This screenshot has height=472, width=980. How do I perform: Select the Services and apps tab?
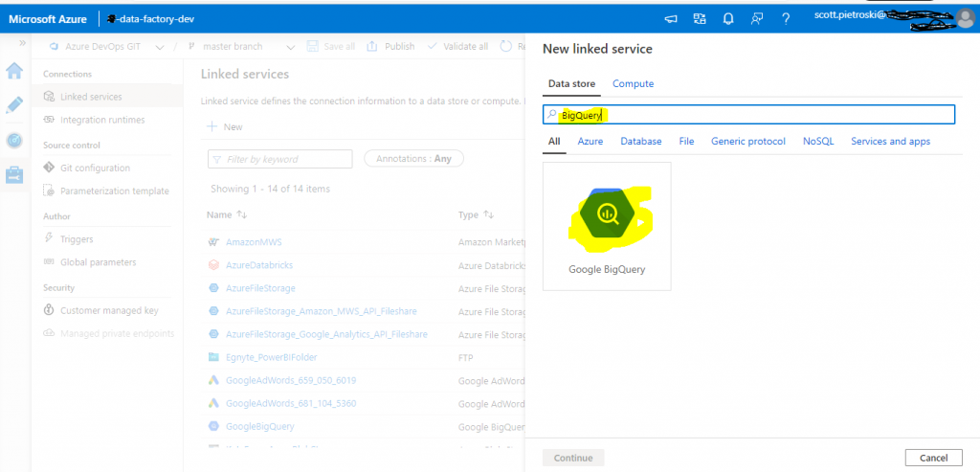(890, 142)
